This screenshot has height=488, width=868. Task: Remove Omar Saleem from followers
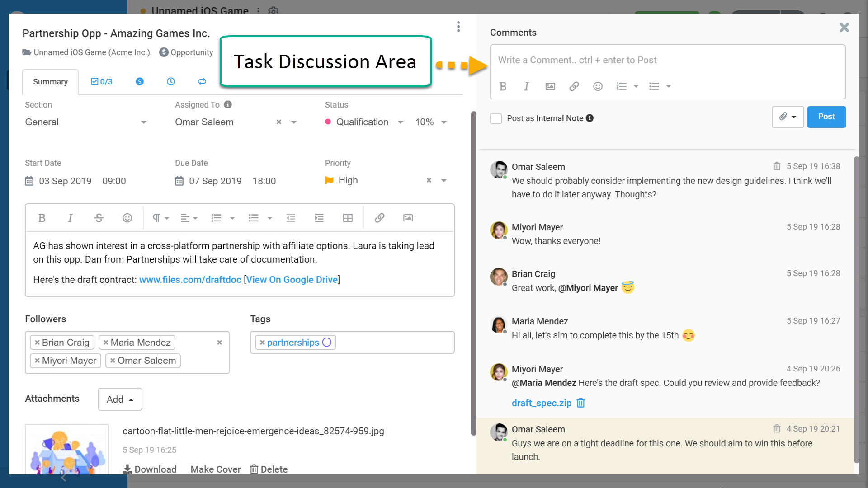pyautogui.click(x=113, y=361)
